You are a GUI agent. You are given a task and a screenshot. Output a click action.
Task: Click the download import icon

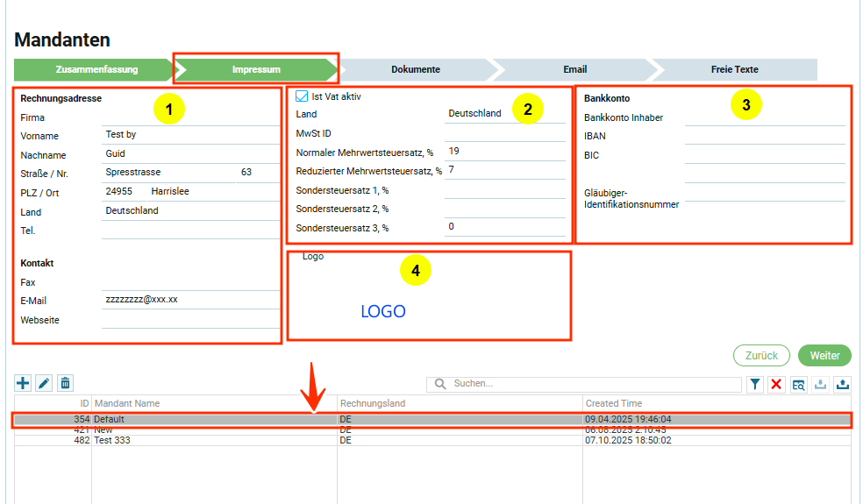(820, 384)
